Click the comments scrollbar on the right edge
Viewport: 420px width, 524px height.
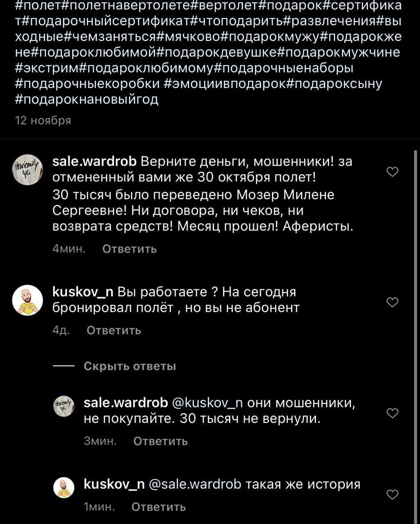coord(416,327)
